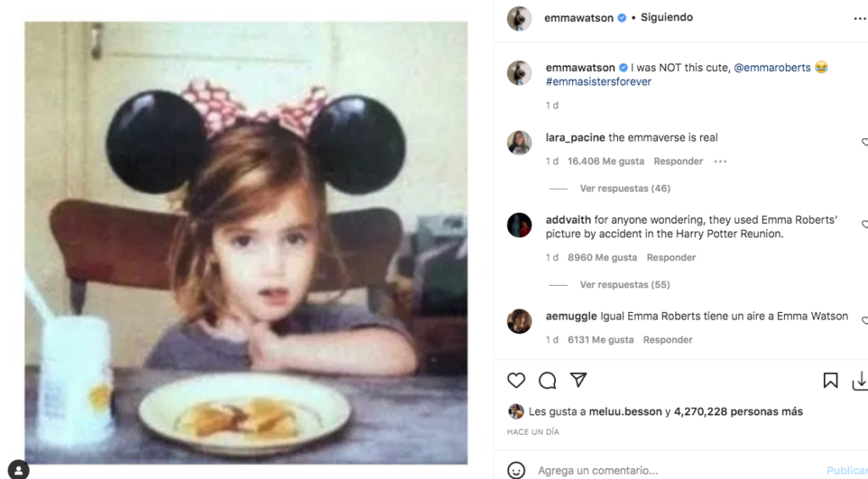868x479 pixels.
Task: Open the three-dot post options menu
Action: [860, 18]
